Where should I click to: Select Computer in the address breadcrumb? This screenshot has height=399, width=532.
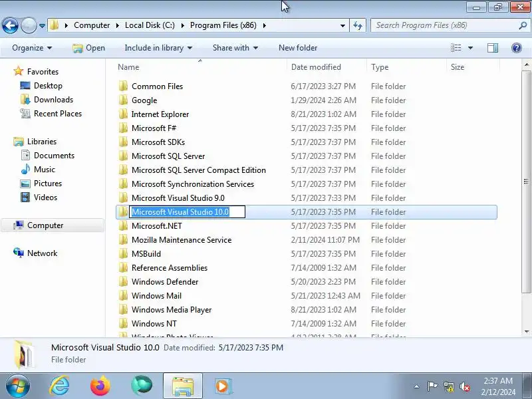click(x=92, y=25)
